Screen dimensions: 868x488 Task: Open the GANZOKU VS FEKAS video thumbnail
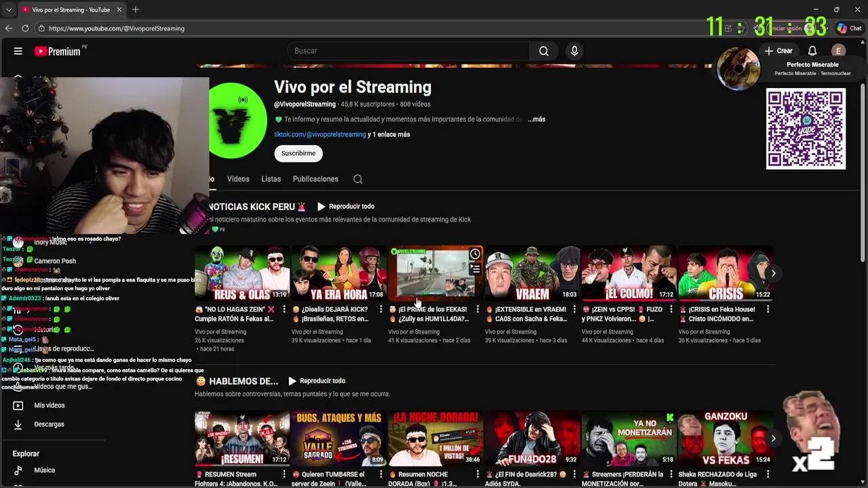pos(725,439)
